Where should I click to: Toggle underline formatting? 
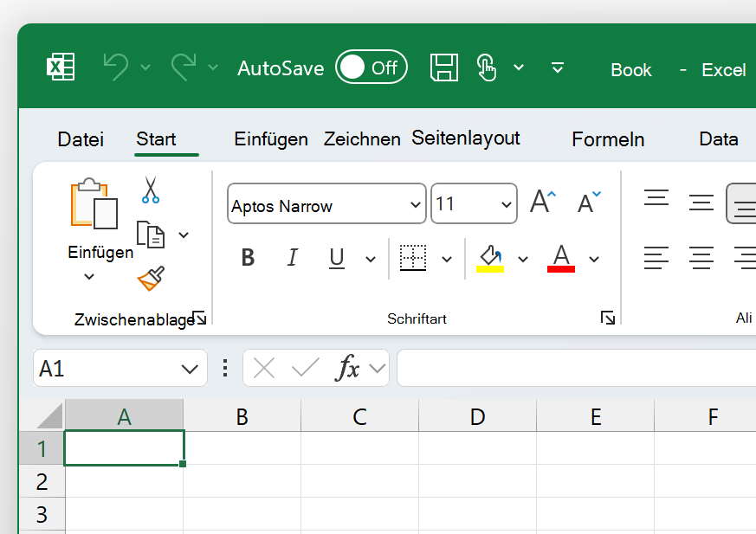(337, 258)
